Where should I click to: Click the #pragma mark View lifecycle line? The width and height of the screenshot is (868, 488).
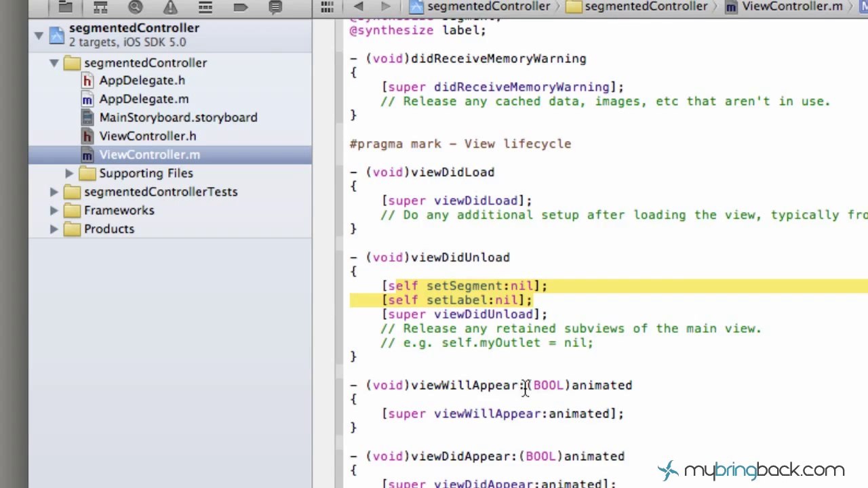click(x=460, y=144)
